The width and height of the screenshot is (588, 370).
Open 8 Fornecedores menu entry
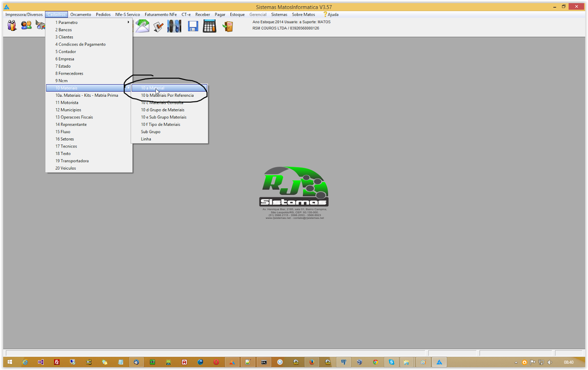(x=89, y=74)
